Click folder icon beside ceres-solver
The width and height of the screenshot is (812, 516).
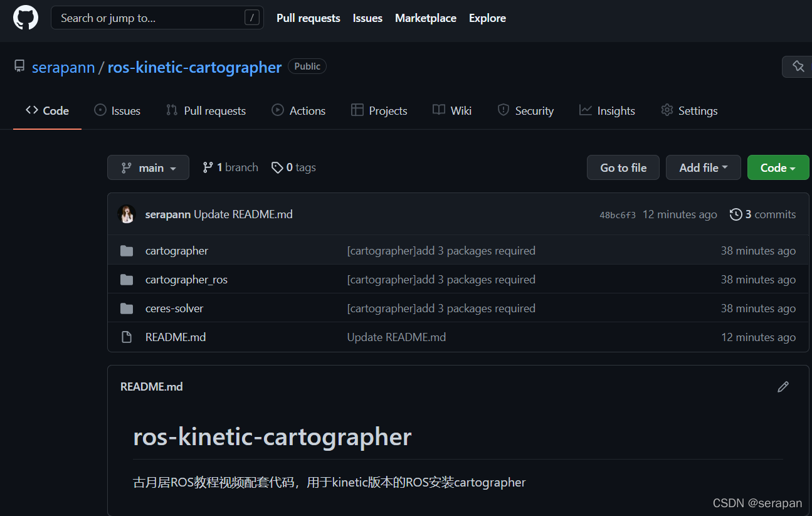(127, 308)
